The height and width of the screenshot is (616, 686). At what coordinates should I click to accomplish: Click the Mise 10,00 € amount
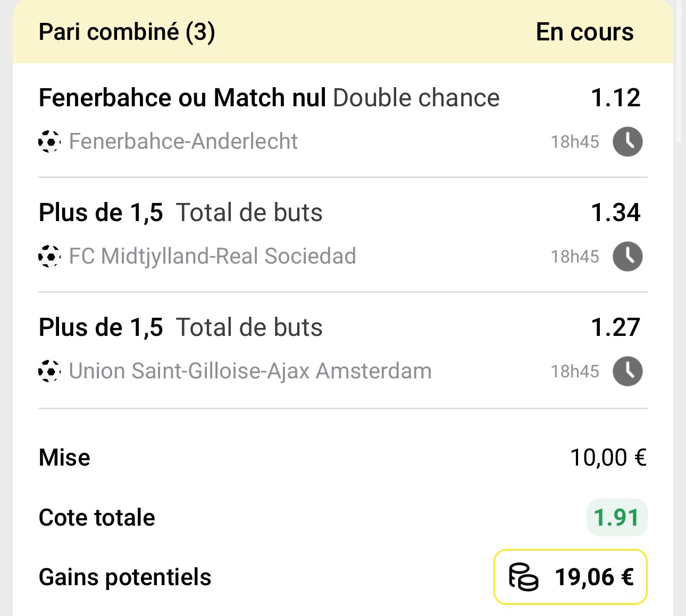click(608, 458)
